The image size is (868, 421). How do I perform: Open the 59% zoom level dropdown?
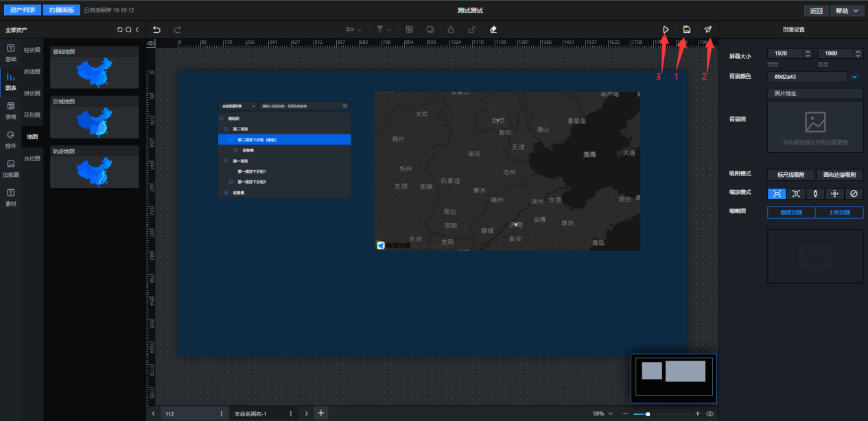602,413
